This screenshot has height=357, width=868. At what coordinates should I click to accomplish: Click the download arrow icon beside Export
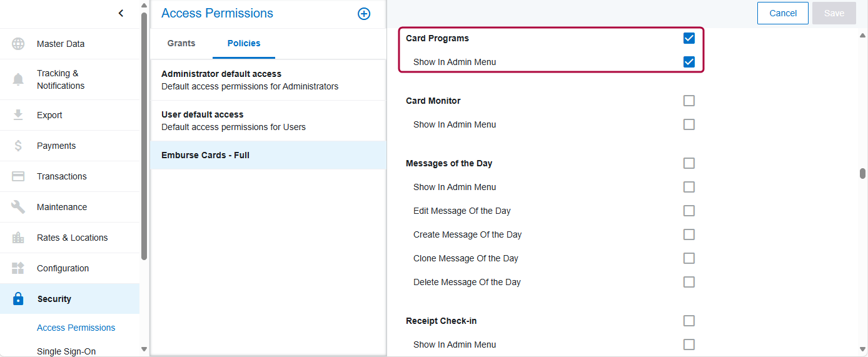click(x=18, y=115)
